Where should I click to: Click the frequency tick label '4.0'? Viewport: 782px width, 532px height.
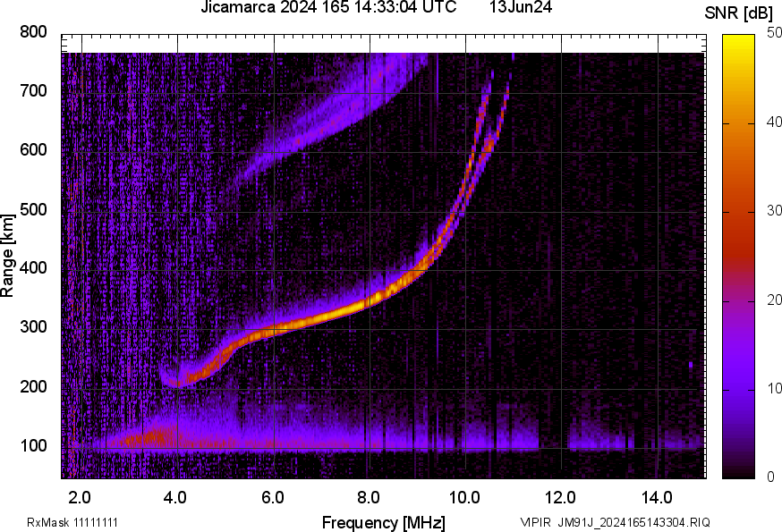[x=175, y=498]
